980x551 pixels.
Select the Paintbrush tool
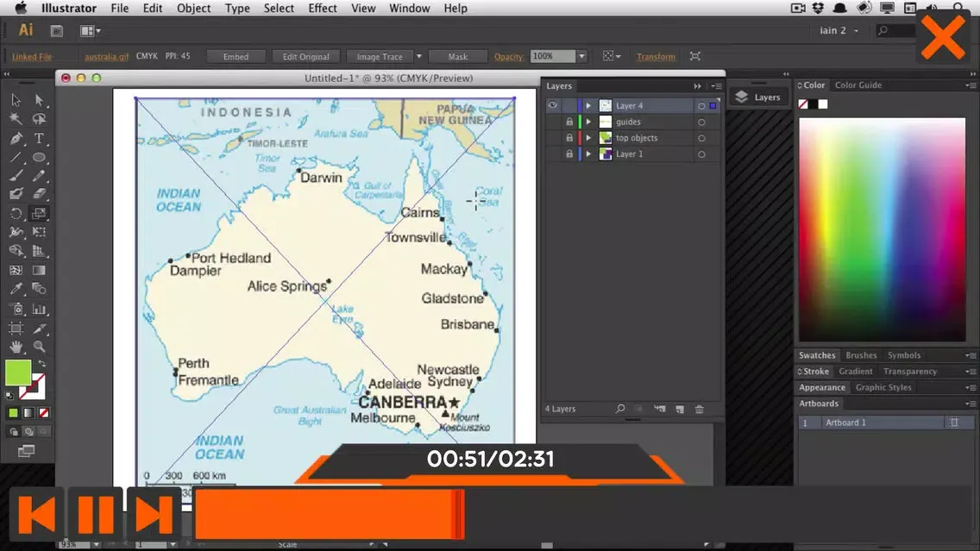tap(16, 176)
